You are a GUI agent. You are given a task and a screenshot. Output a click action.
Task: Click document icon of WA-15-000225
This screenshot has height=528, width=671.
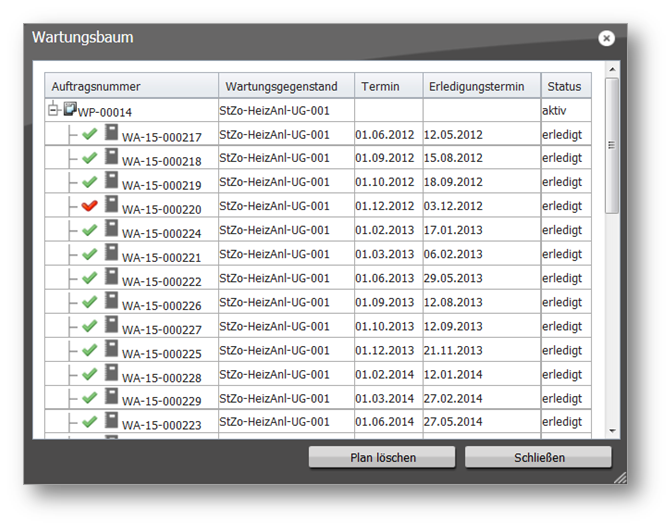pos(112,348)
